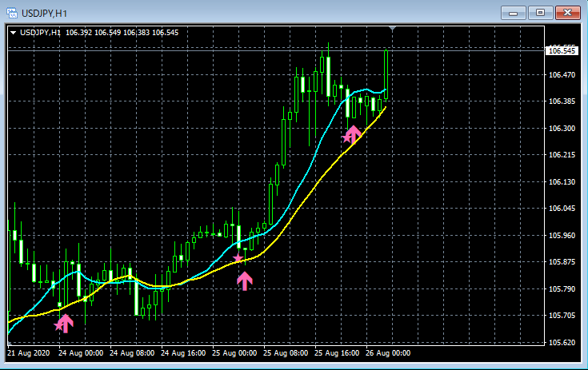The image size is (588, 370).
Task: Click the 24 Aug 08:00 time axis label
Action: (x=132, y=353)
